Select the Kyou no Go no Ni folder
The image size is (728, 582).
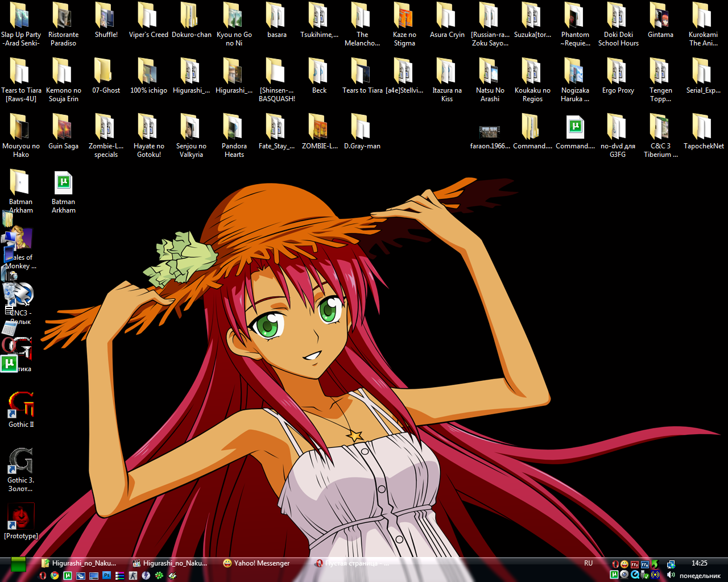[x=234, y=24]
